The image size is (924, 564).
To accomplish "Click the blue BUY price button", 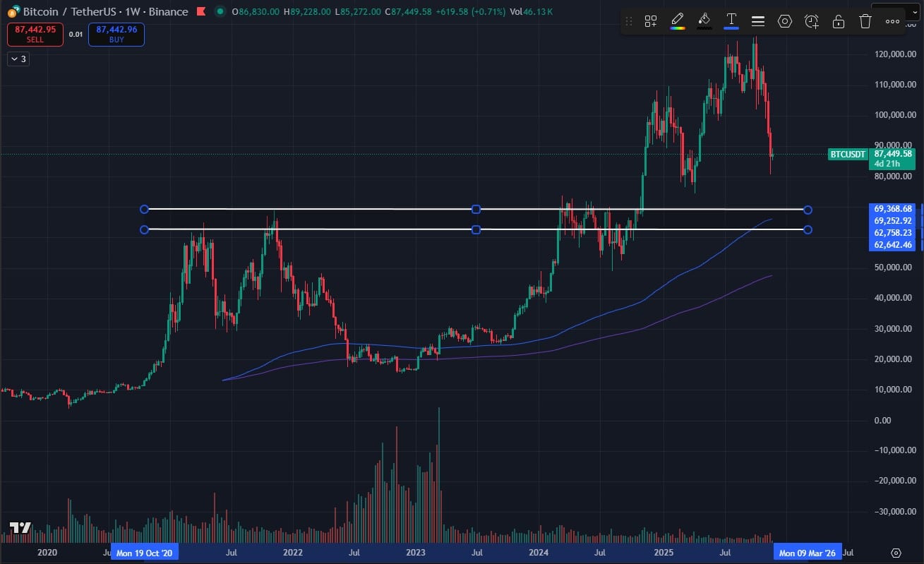I will (x=116, y=34).
